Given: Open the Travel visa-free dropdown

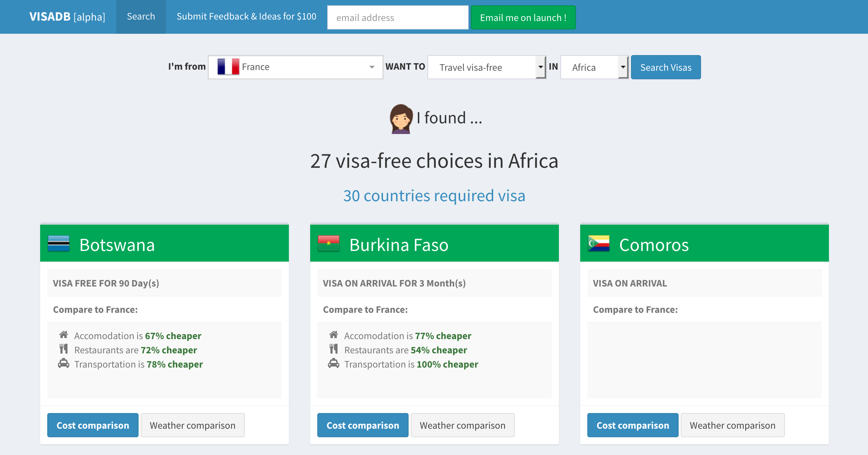Looking at the screenshot, I should click(487, 67).
